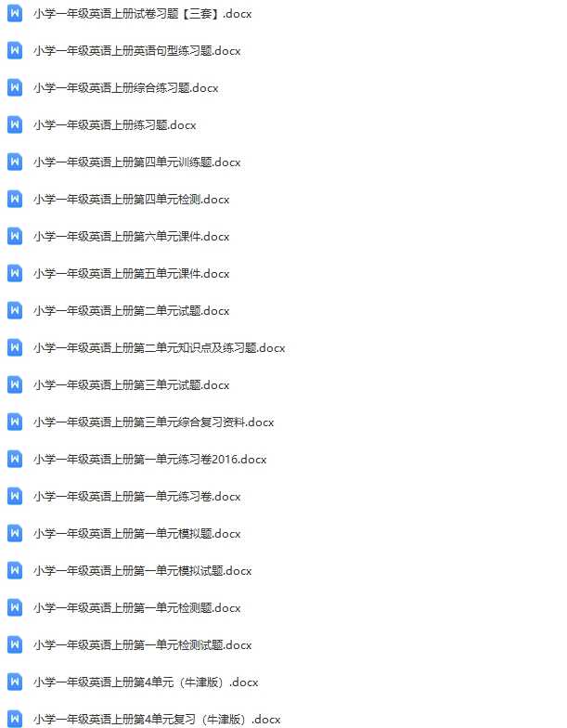Select the icon of 小学一年级英语上册英语句型练习题.docx

(15, 50)
